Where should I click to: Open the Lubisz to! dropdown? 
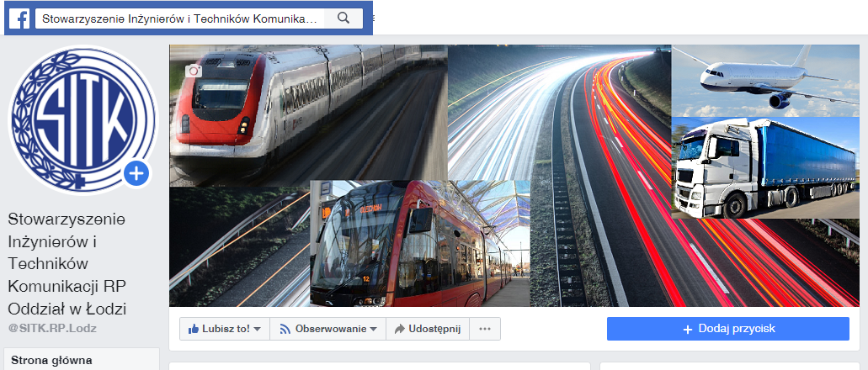click(225, 329)
